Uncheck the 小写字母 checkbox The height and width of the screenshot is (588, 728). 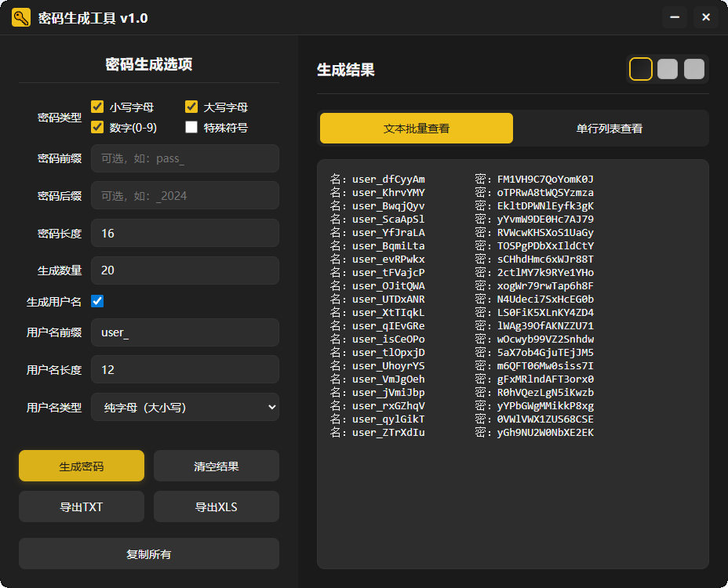tap(97, 107)
